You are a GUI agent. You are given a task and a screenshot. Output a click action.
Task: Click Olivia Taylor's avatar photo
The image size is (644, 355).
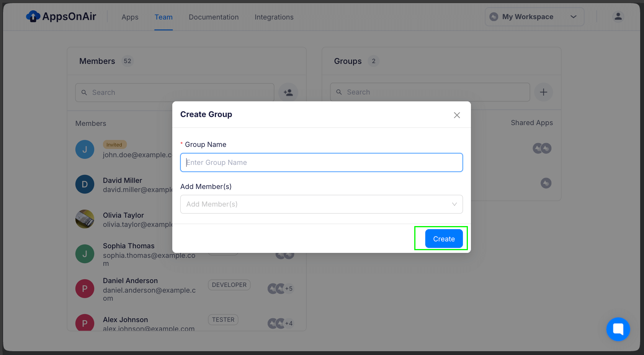click(85, 219)
